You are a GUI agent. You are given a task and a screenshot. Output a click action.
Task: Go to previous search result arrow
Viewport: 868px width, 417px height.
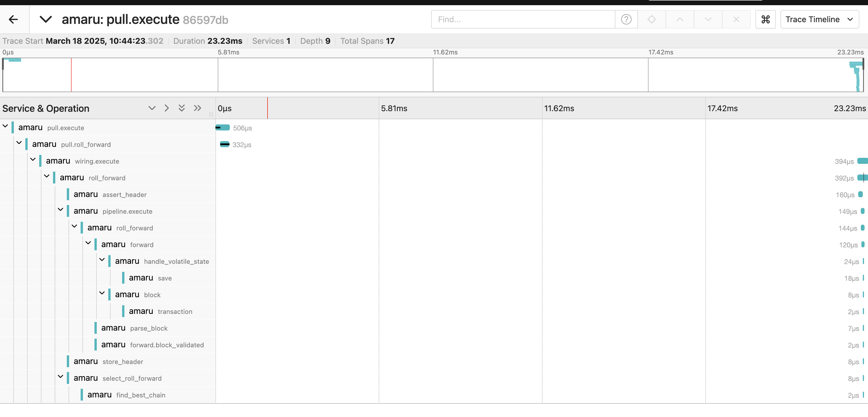(x=680, y=20)
